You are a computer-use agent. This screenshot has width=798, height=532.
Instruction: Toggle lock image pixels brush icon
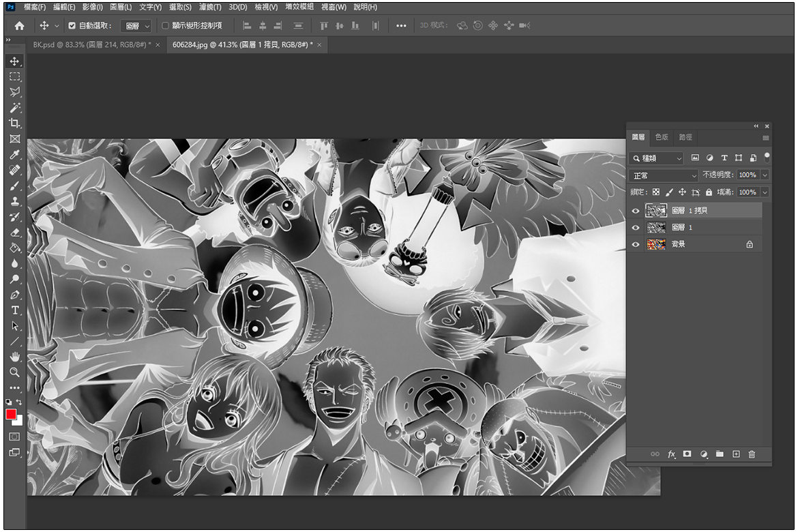pos(669,192)
